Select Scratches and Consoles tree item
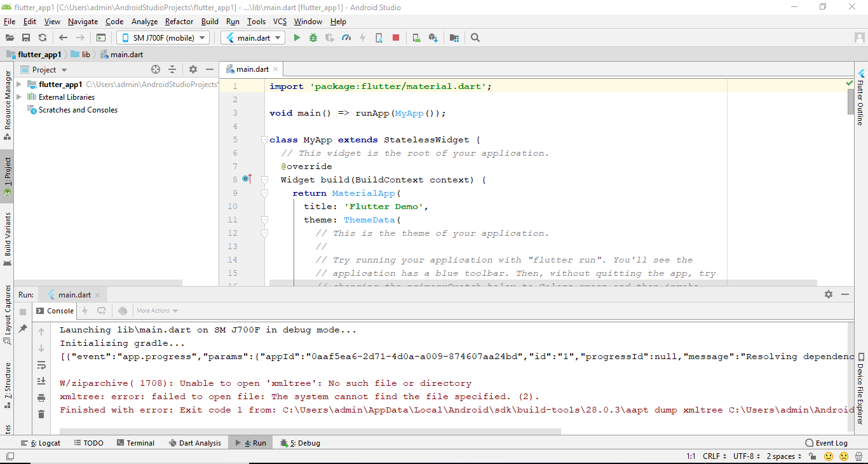 click(78, 110)
